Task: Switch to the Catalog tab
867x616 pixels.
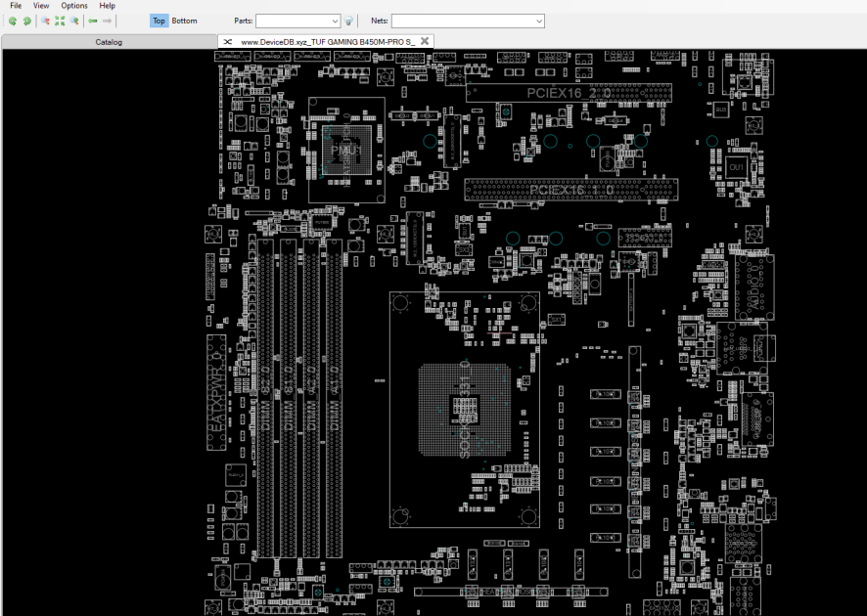Action: click(109, 42)
